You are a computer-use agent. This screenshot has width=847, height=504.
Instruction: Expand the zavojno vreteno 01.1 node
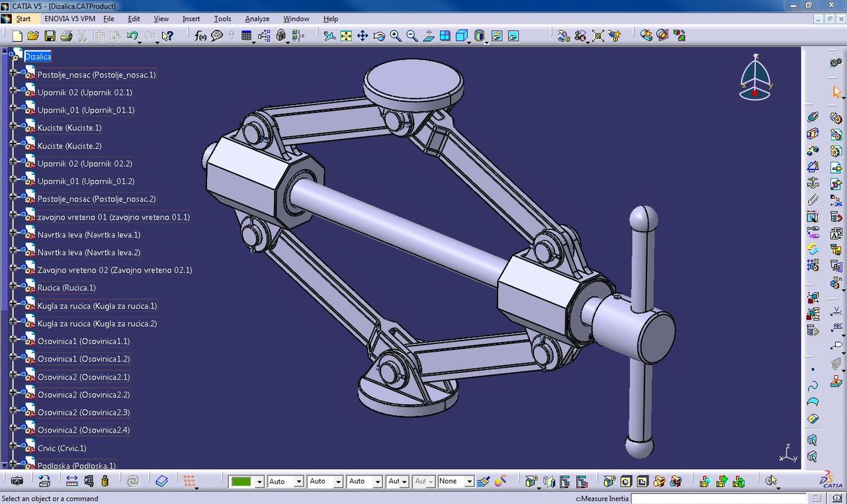(13, 216)
